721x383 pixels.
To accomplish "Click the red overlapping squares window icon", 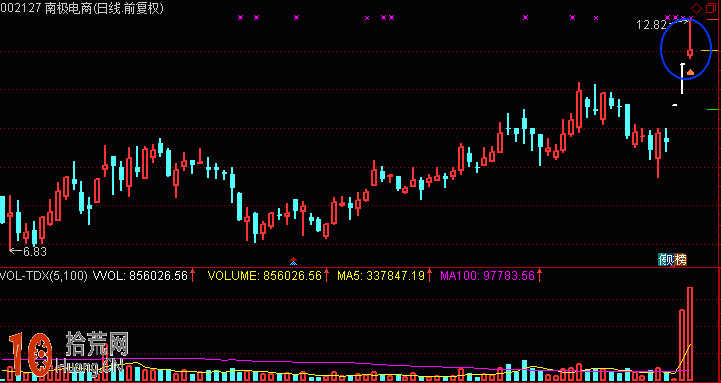I will [x=711, y=8].
